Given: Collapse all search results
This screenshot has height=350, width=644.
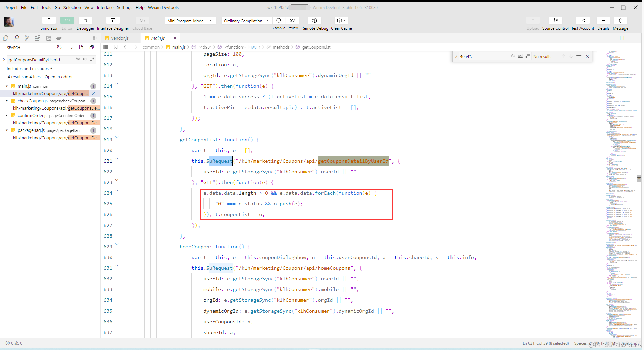Looking at the screenshot, I should (x=92, y=47).
